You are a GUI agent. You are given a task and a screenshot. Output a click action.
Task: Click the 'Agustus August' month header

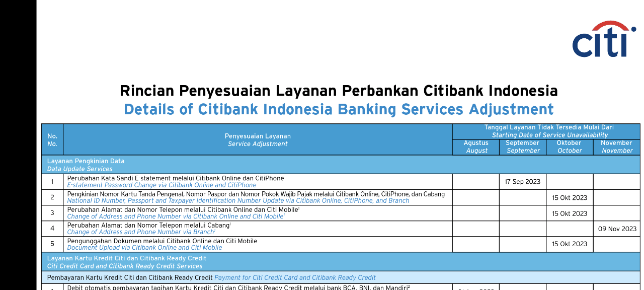pos(476,147)
